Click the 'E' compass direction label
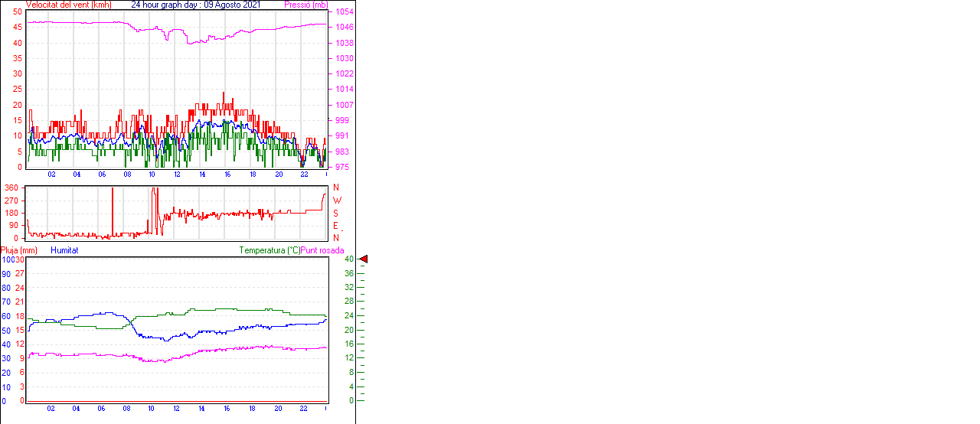Screen dimensions: 980x424 coord(335,226)
